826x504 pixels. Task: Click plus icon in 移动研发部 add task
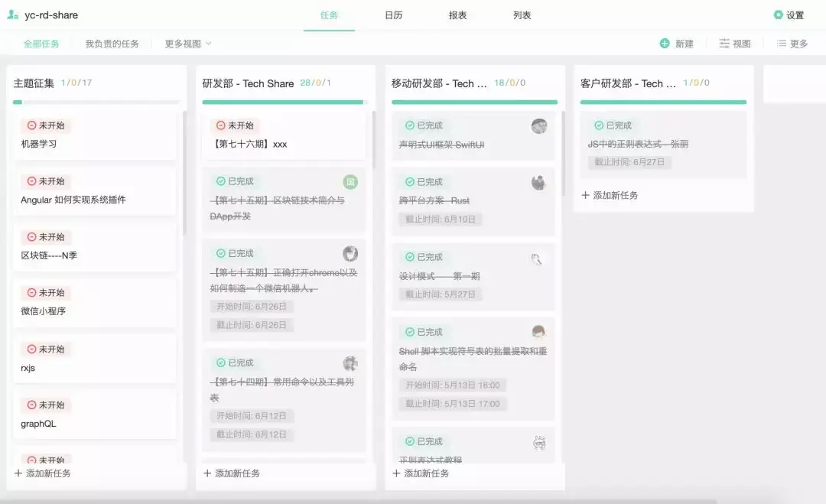[397, 473]
